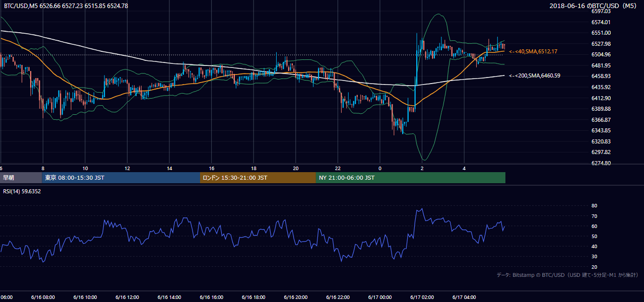This screenshot has width=644, height=302.
Task: Click RSI axis level 60
Action: click(x=594, y=226)
